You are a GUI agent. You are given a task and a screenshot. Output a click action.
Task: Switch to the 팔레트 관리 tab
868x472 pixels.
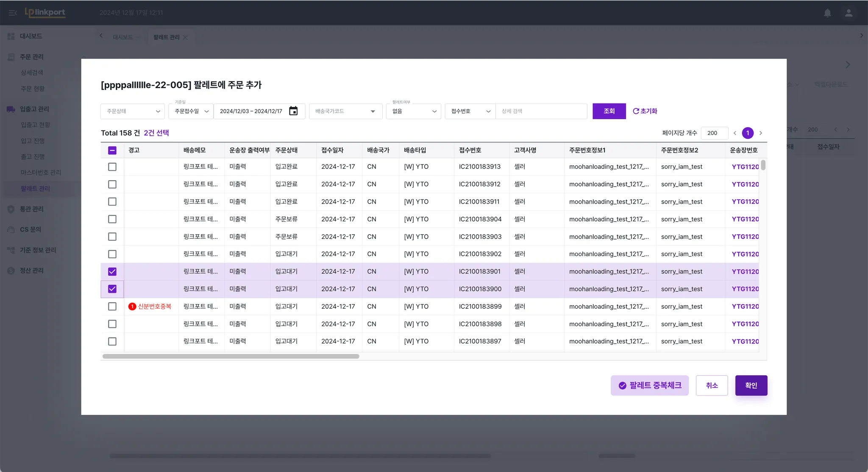[x=166, y=37]
